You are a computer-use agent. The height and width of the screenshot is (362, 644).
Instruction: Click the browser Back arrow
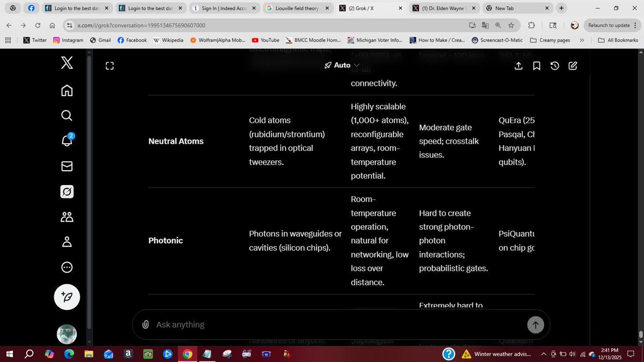tap(9, 25)
